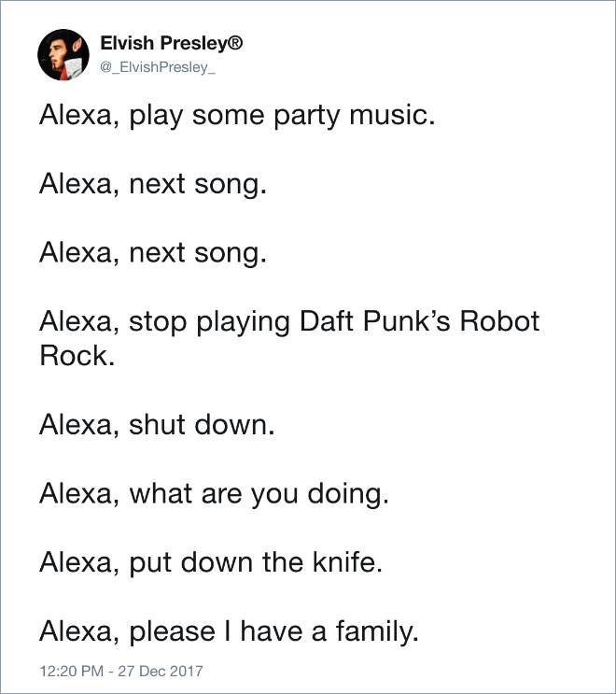Click the 27 Dec 2017 date
The width and height of the screenshot is (616, 694).
click(x=161, y=671)
